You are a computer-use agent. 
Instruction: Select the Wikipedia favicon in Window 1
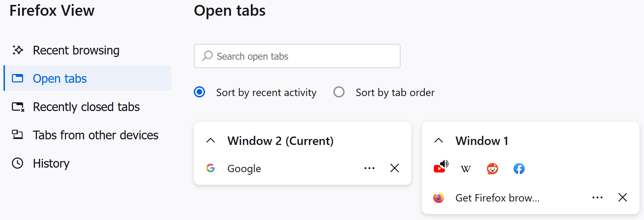[x=466, y=168]
